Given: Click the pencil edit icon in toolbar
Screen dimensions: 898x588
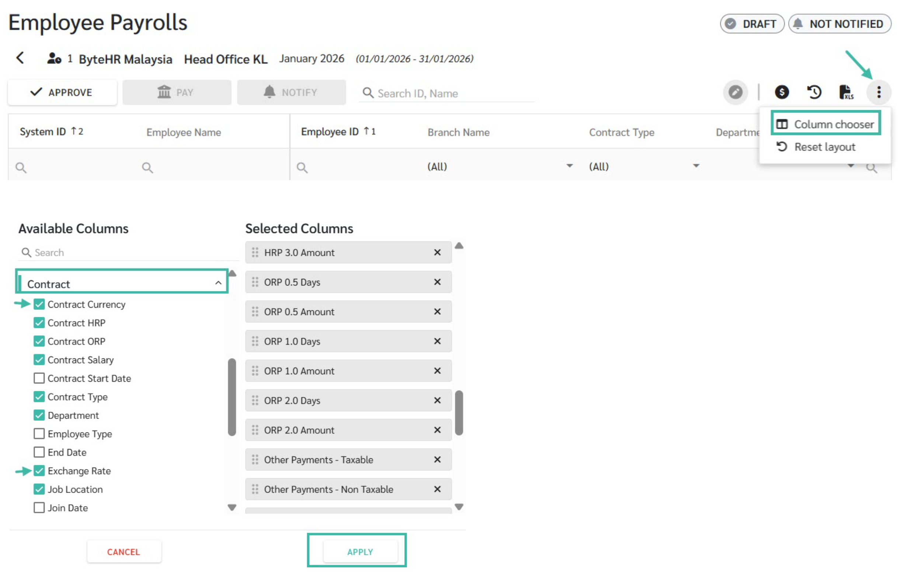Looking at the screenshot, I should pyautogui.click(x=735, y=92).
